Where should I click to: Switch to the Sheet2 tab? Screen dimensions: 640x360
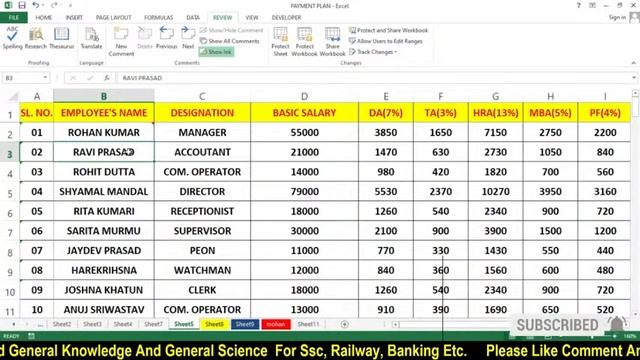click(62, 324)
